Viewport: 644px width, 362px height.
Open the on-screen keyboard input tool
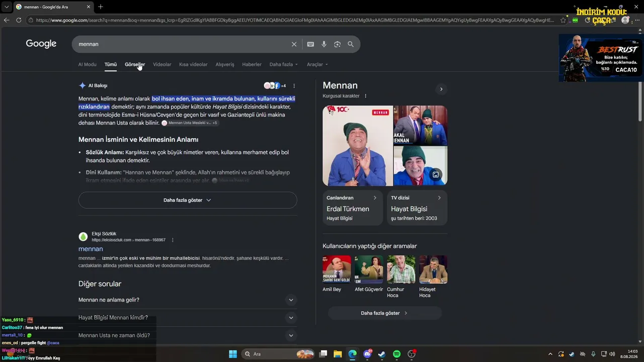tap(310, 44)
